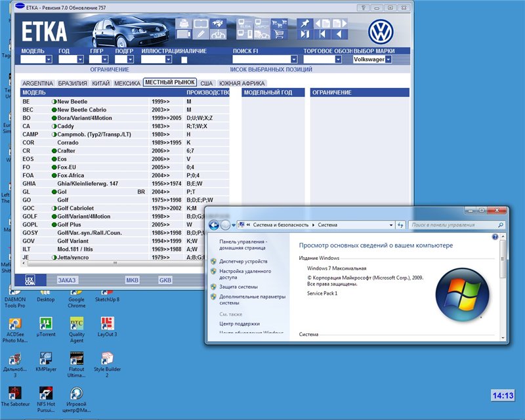Open the ГОД dropdown
Viewport: 525px width, 420px height.
pyautogui.click(x=80, y=59)
